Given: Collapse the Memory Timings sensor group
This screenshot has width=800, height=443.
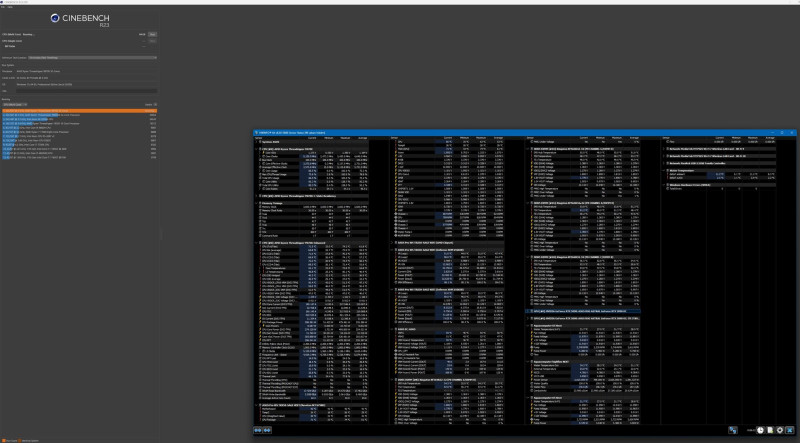Looking at the screenshot, I should 257,203.
